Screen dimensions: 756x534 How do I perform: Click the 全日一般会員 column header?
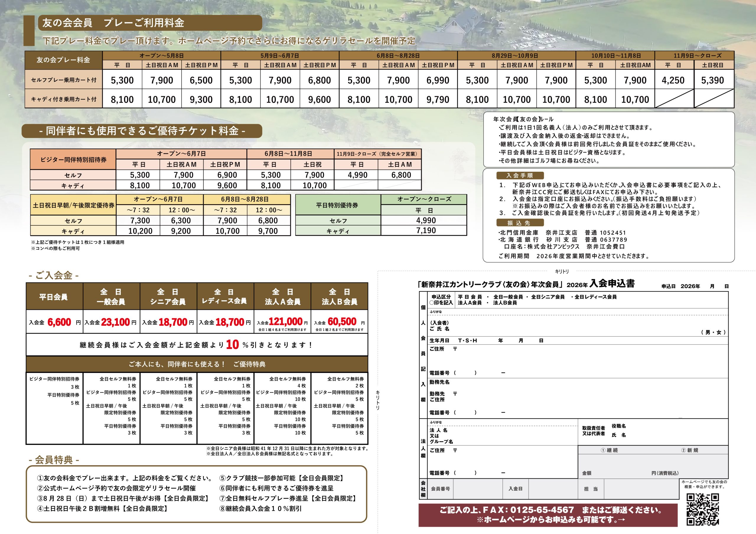point(111,297)
